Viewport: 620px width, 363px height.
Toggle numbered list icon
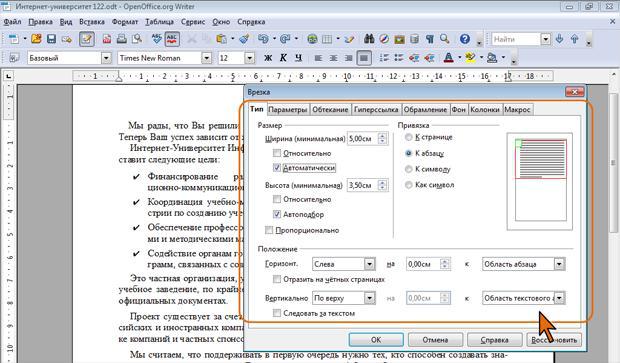[x=384, y=58]
